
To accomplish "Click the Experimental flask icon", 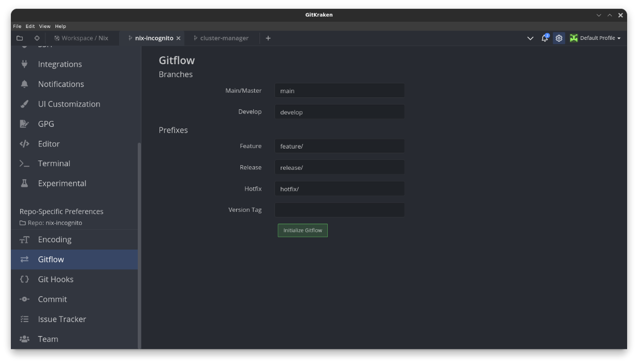I will pos(24,183).
